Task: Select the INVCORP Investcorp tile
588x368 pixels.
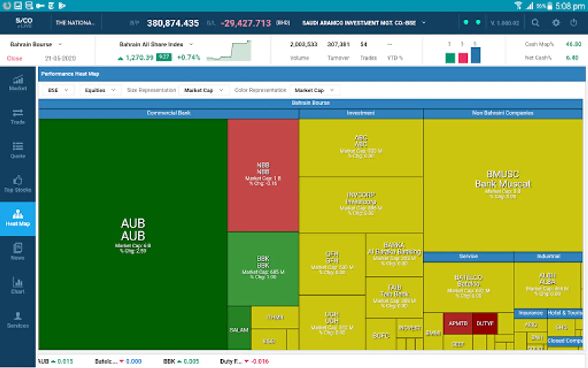Action: 361,204
